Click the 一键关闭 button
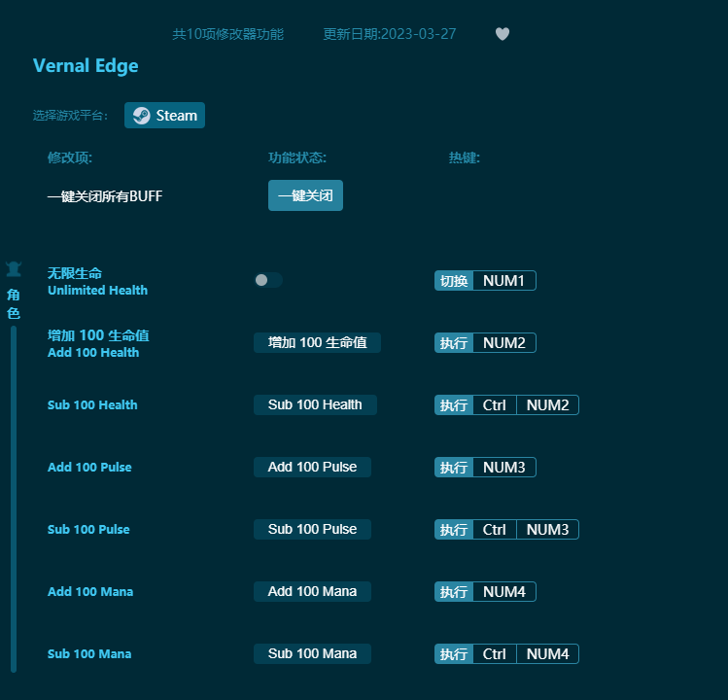This screenshot has height=700, width=728. pos(305,195)
